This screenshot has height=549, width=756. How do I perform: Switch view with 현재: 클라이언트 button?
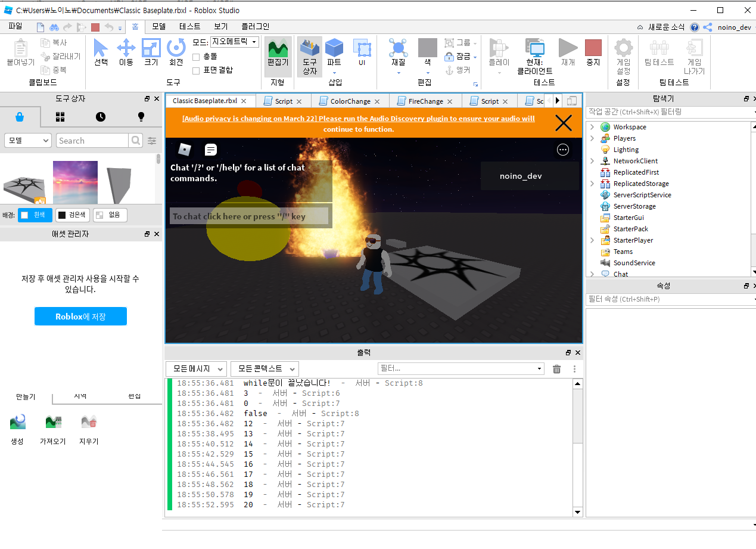click(x=536, y=57)
